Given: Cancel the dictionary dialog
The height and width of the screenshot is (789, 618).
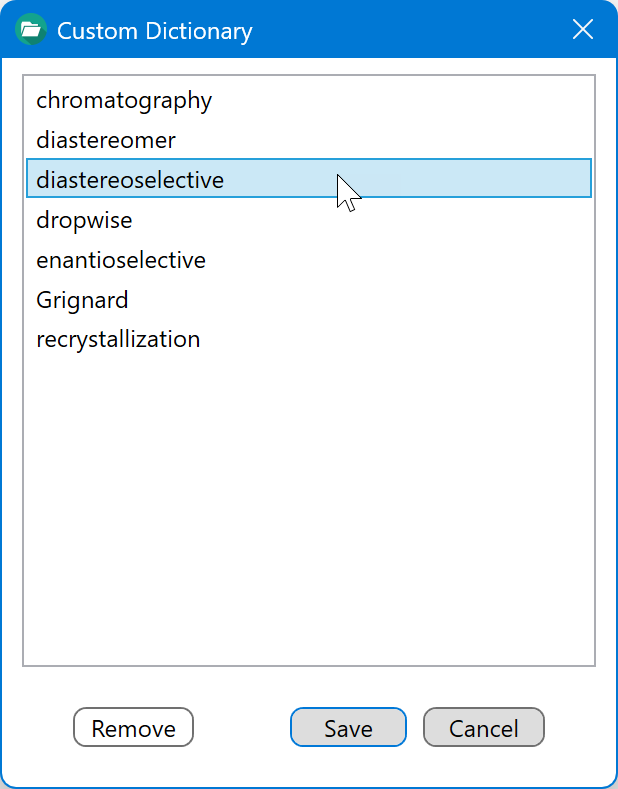Looking at the screenshot, I should click(x=484, y=727).
